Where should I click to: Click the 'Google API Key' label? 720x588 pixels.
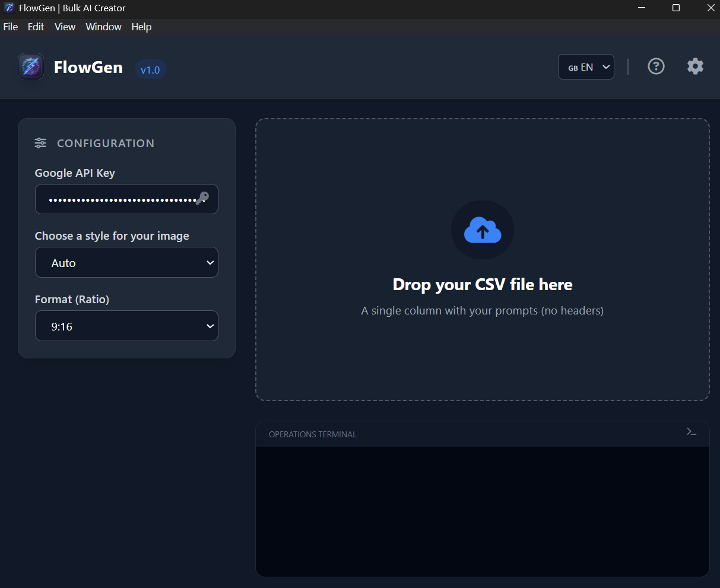point(75,173)
